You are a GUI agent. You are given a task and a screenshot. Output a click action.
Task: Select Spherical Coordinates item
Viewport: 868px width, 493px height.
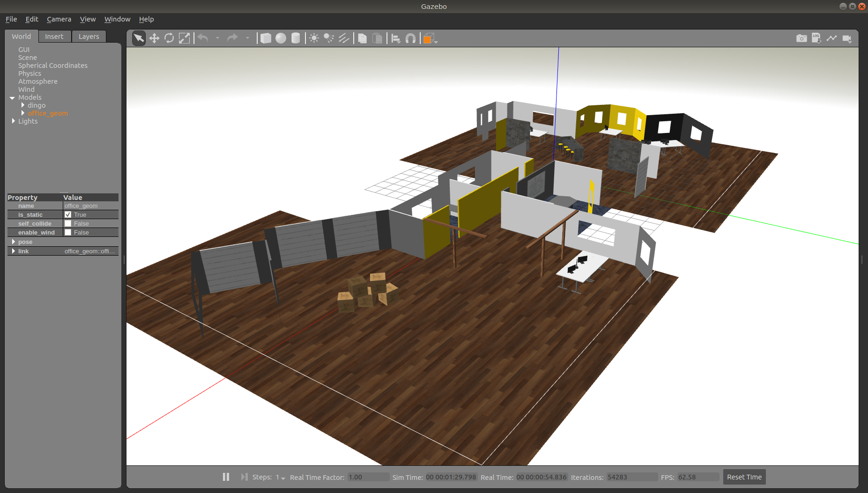click(x=53, y=66)
